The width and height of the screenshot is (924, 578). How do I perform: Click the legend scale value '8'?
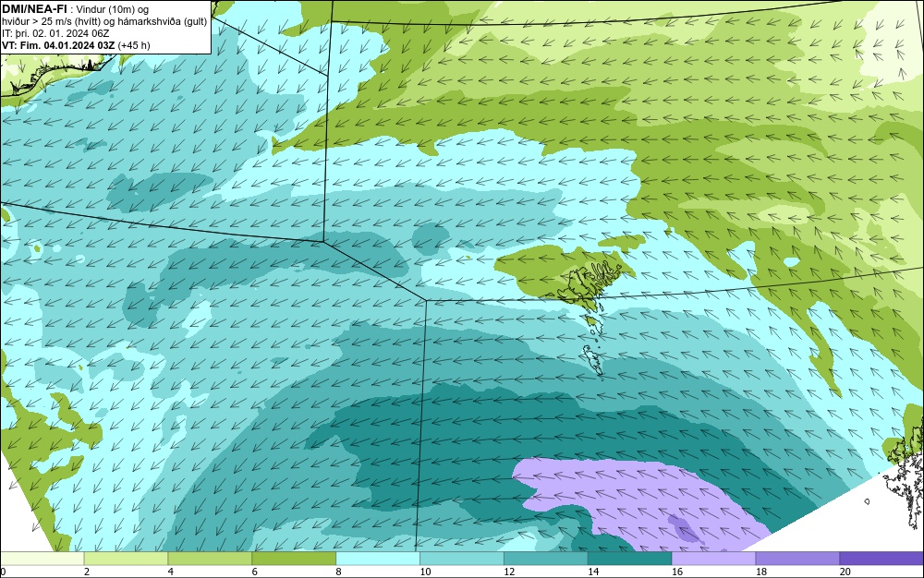[x=339, y=572]
